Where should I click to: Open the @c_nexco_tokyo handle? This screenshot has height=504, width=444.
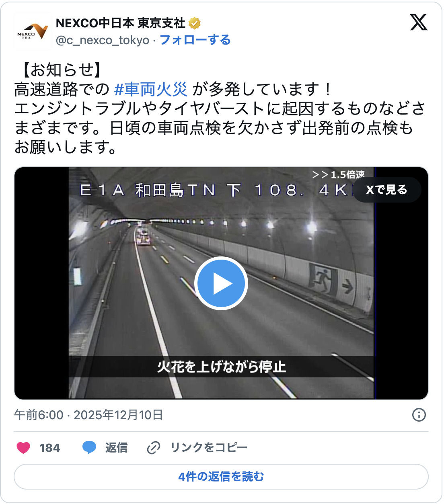tap(103, 40)
